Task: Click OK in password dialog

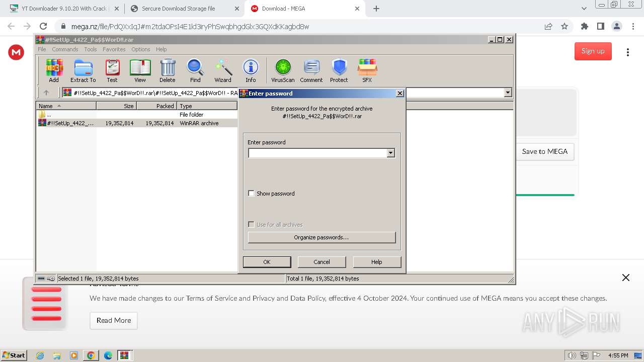Action: pyautogui.click(x=267, y=262)
